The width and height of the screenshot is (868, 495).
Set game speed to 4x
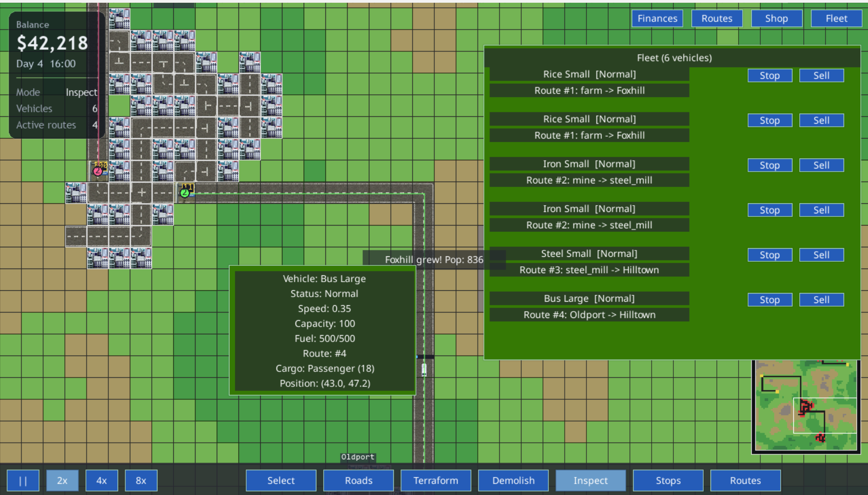click(102, 481)
